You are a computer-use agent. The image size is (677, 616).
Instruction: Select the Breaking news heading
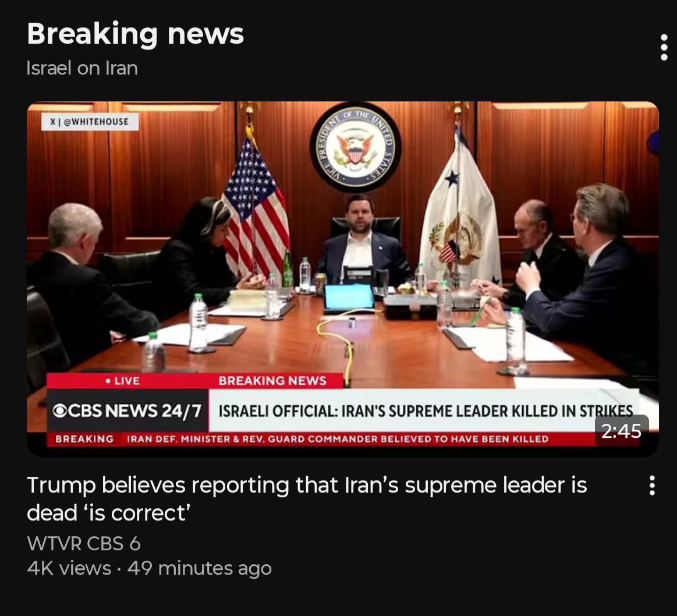pos(135,34)
